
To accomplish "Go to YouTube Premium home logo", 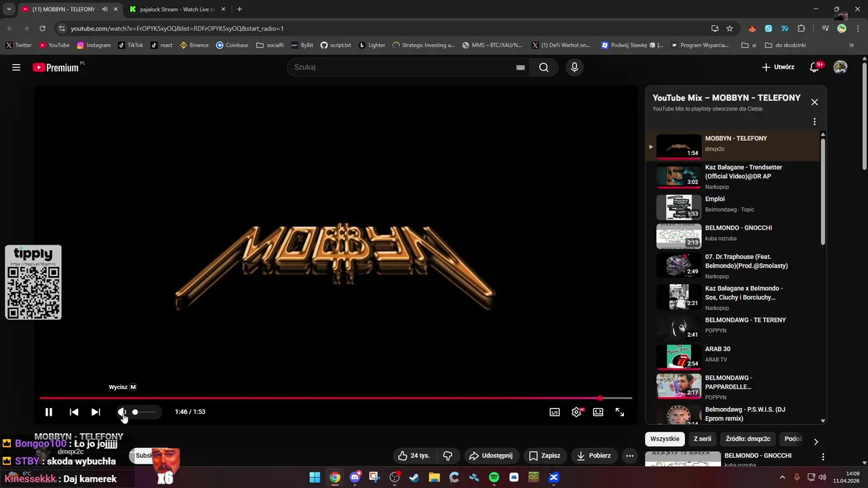I will point(58,67).
